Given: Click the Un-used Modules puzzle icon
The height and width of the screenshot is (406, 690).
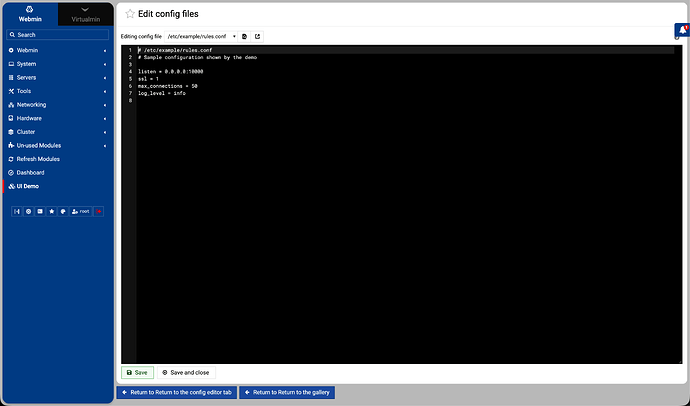Looking at the screenshot, I should (11, 146).
